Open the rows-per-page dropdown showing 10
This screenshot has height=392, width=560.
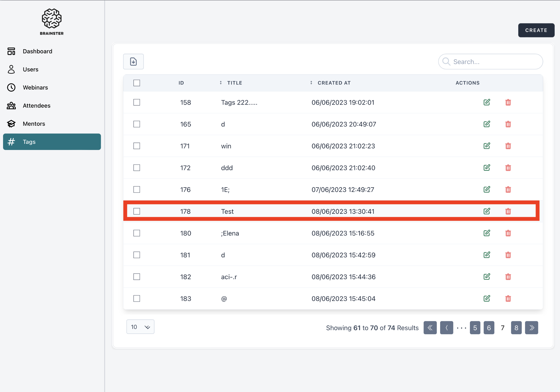140,327
